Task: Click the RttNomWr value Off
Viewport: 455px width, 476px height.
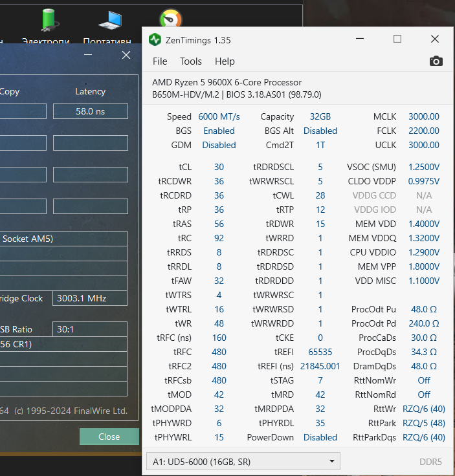Action: point(424,380)
